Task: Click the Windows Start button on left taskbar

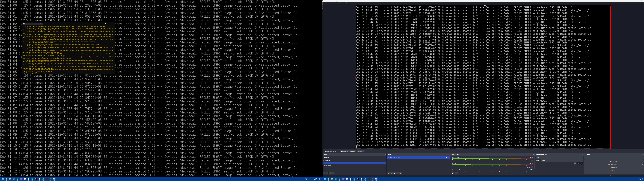Action: (x=3, y=179)
